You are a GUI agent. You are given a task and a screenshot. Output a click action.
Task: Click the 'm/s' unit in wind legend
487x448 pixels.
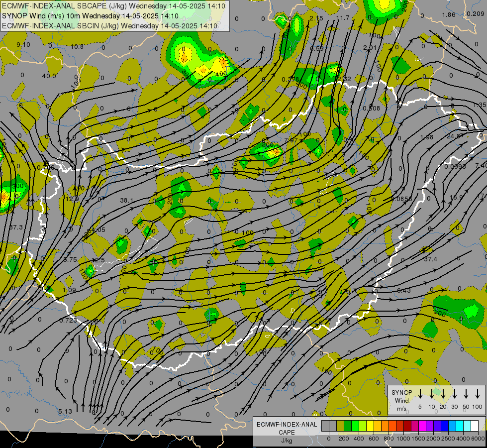click(x=401, y=409)
